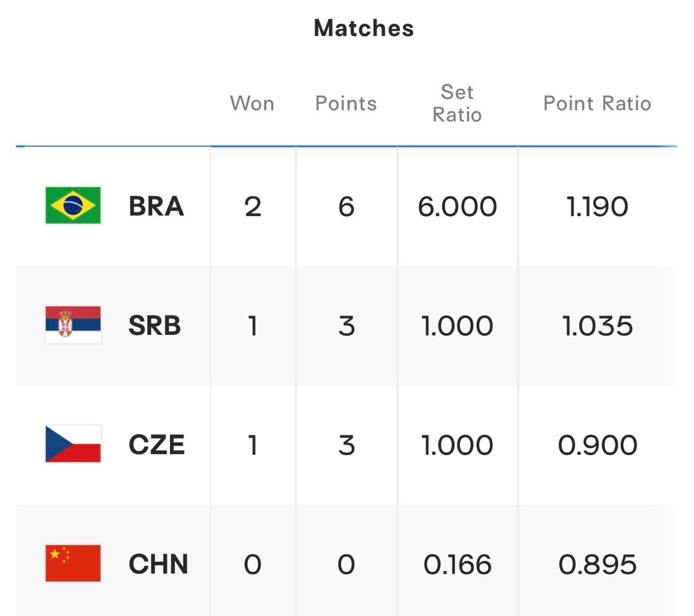The height and width of the screenshot is (616, 694).
Task: Click the Czech Republic flag icon
Action: click(73, 444)
